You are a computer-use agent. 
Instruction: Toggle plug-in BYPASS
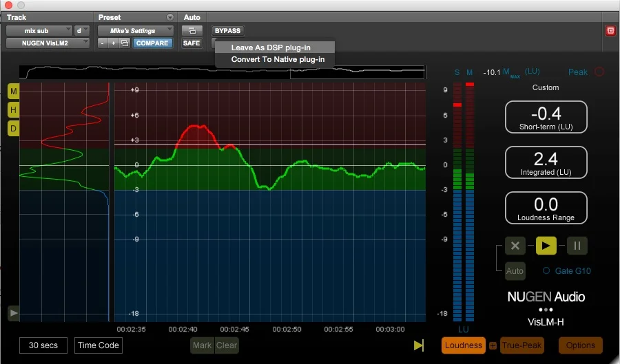228,31
